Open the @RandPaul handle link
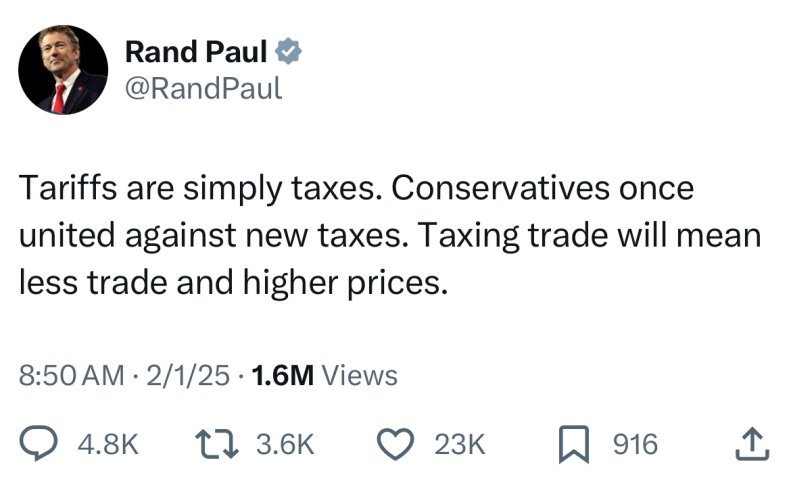Viewport: 791px width, 500px height. pos(204,89)
